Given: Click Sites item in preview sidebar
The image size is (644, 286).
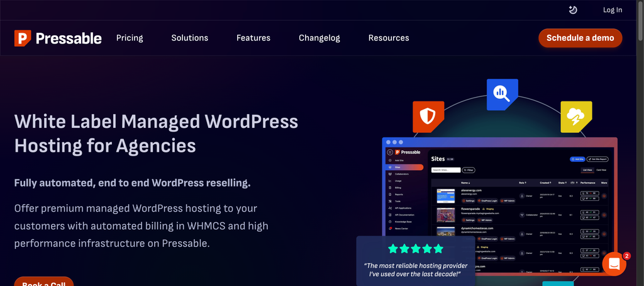Looking at the screenshot, I should click(x=404, y=167).
